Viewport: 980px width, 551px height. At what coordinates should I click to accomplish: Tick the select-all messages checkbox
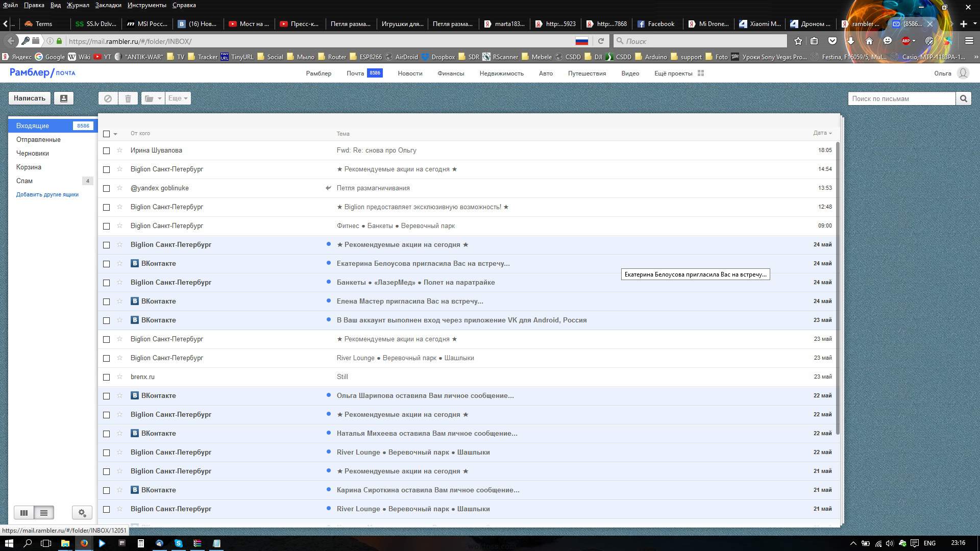(x=106, y=134)
